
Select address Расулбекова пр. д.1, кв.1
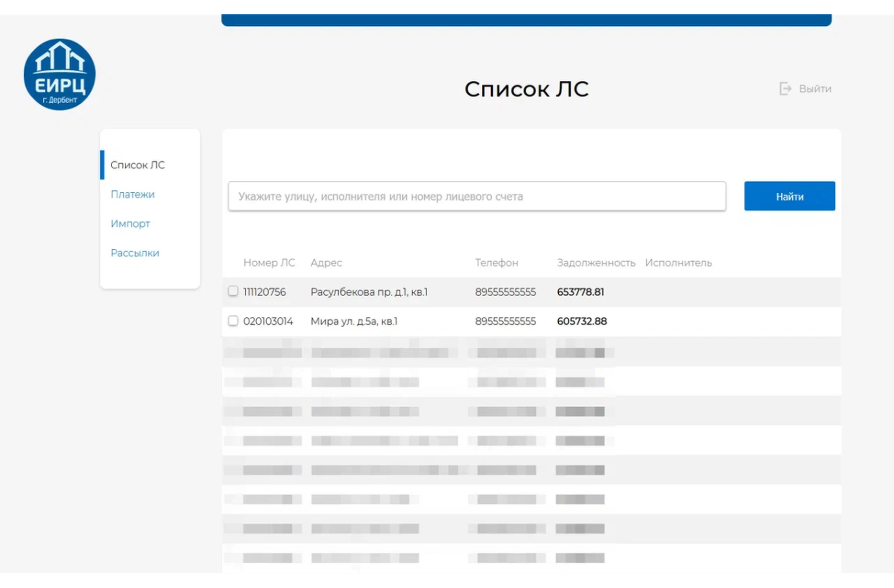click(369, 292)
